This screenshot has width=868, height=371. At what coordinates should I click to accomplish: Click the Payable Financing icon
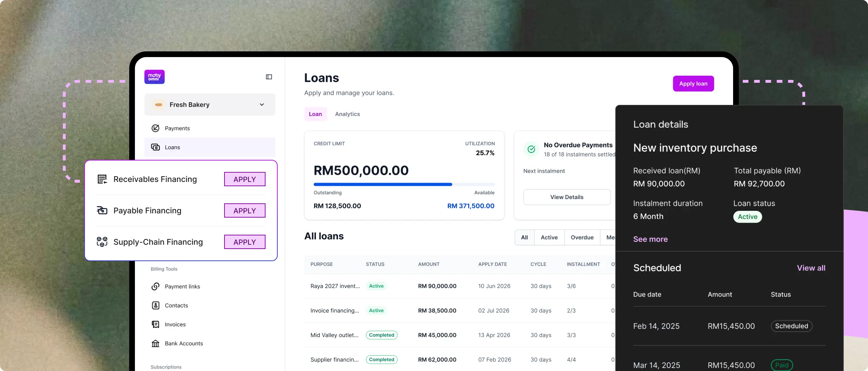click(102, 210)
